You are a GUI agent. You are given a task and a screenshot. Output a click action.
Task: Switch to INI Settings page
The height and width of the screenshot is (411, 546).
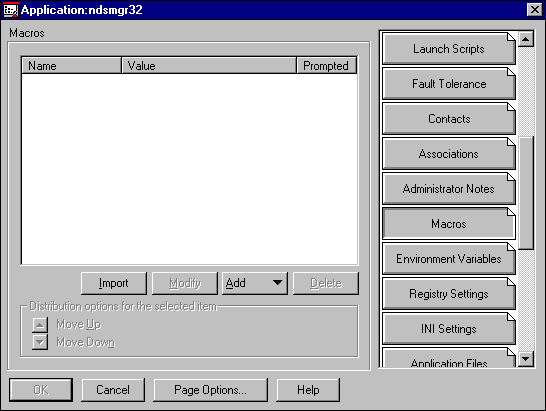pos(448,329)
